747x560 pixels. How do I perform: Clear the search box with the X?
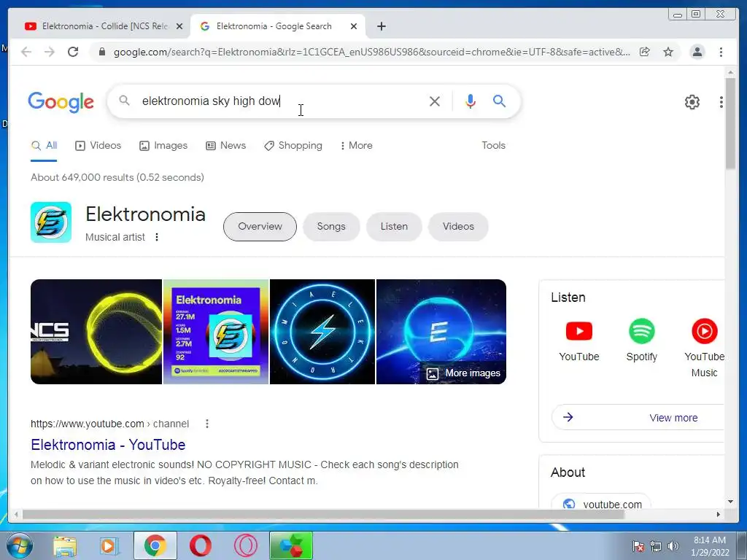point(435,101)
